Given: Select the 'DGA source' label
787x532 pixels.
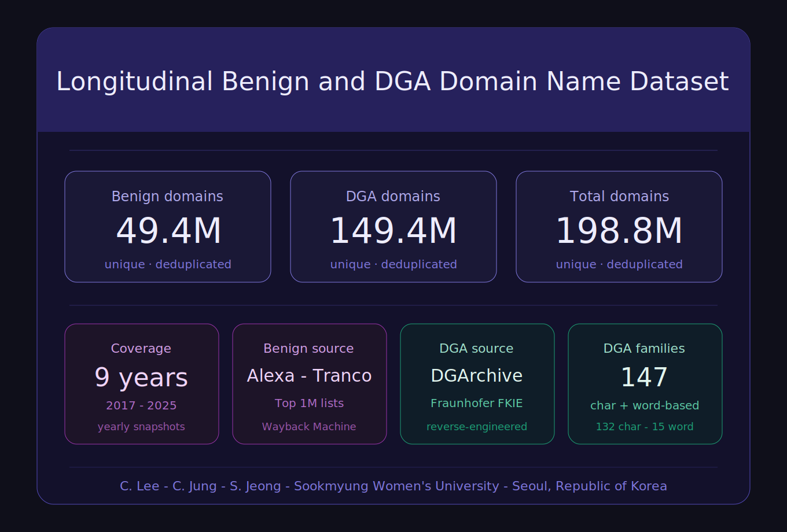Looking at the screenshot, I should (476, 349).
